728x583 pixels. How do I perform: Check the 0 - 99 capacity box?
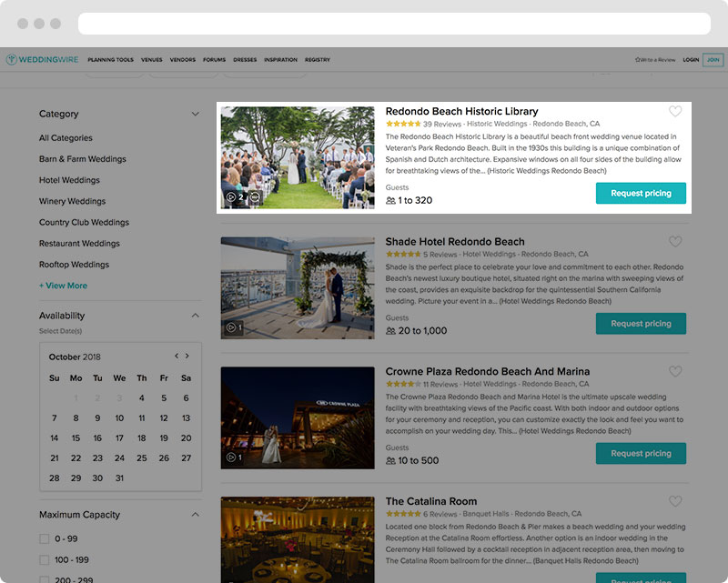(x=44, y=539)
